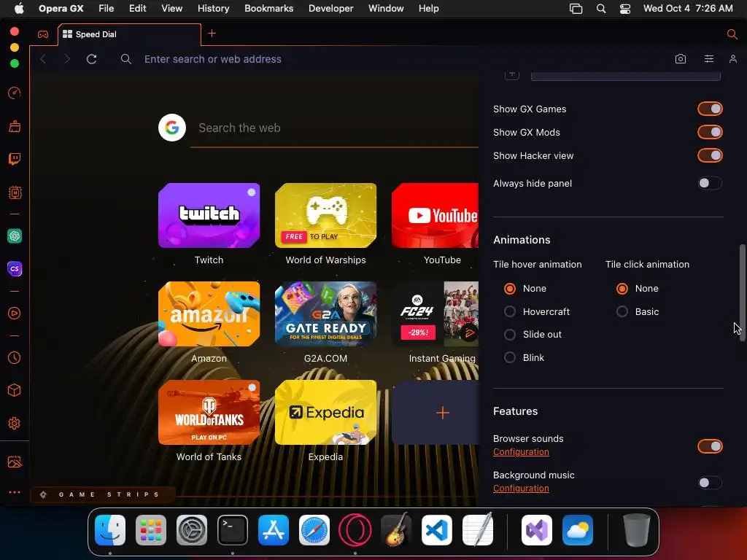Enable Always hide panel switch
The image size is (747, 560).
tap(710, 183)
